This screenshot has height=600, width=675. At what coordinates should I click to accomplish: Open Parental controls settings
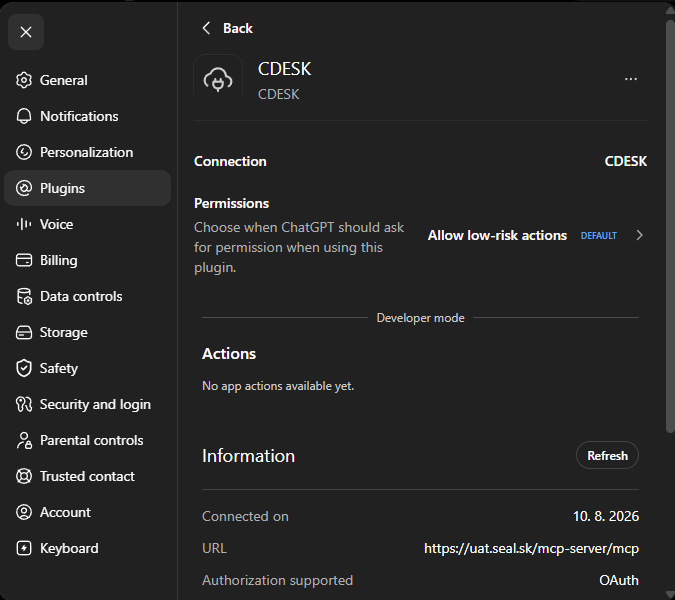87,440
